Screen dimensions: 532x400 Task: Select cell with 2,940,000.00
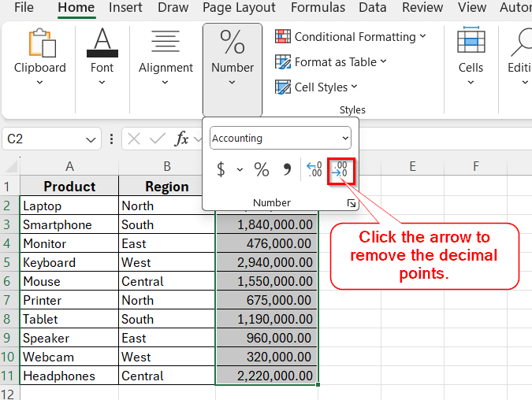[266, 263]
